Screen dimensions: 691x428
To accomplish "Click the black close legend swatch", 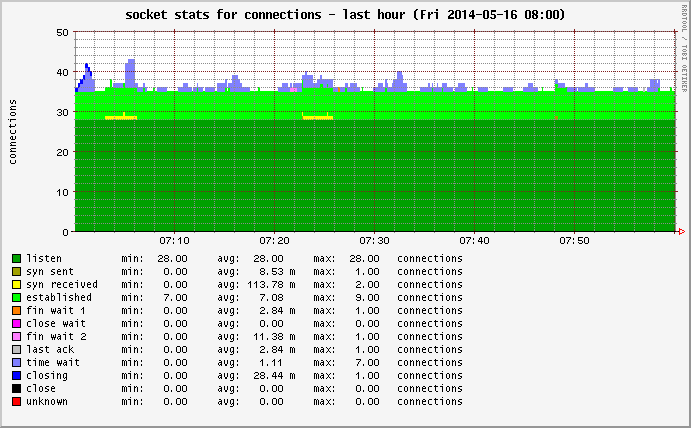I will pos(16,388).
